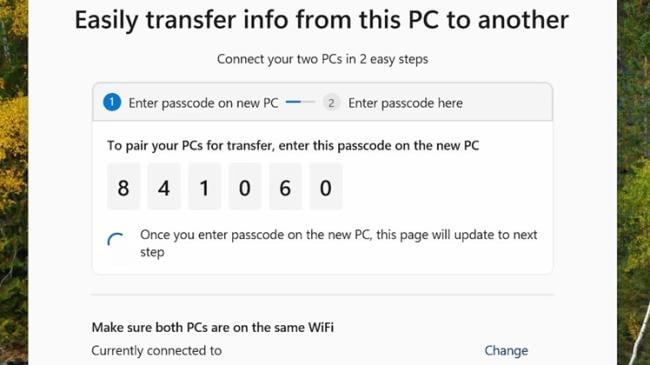650x365 pixels.
Task: Select the 'Enter passcode on new PC' step
Action: pos(203,103)
